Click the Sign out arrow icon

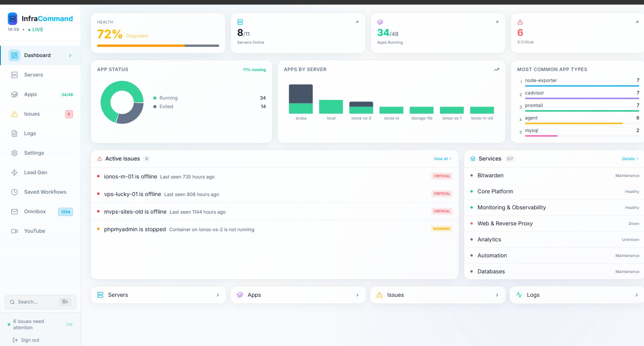(15, 340)
